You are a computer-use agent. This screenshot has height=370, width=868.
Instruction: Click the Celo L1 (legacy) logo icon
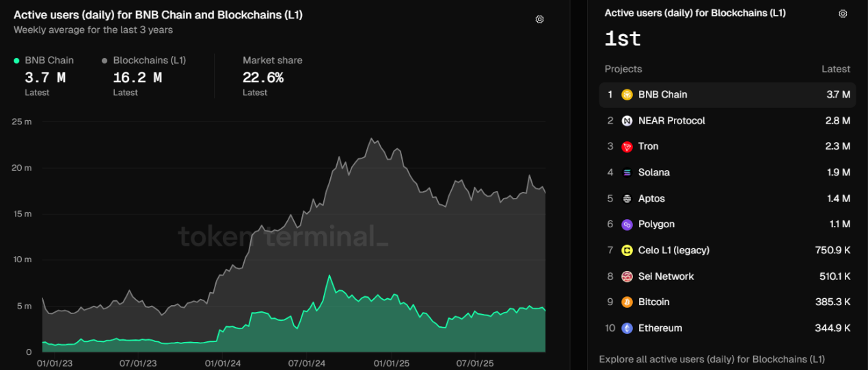627,251
